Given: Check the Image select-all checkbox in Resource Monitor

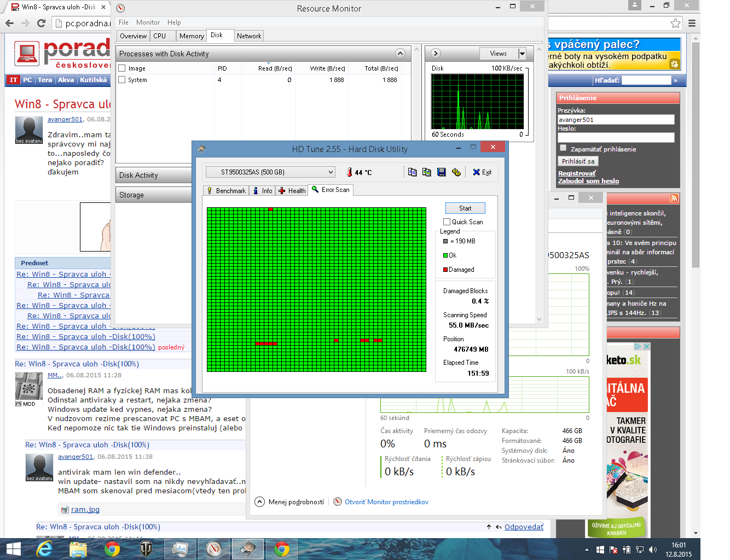Looking at the screenshot, I should tap(122, 68).
